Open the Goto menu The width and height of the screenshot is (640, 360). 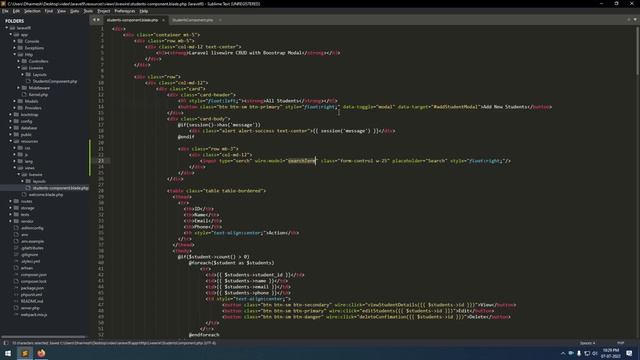pyautogui.click(x=74, y=11)
